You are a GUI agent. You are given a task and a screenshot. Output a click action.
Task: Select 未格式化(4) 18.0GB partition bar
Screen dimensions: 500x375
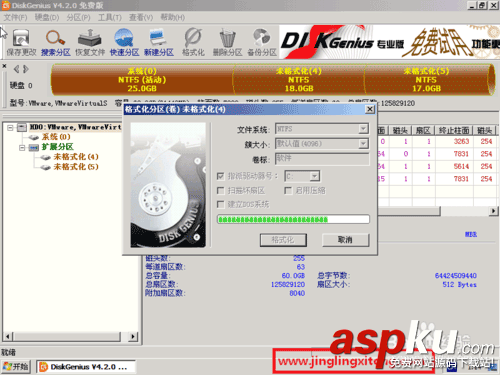coord(299,80)
